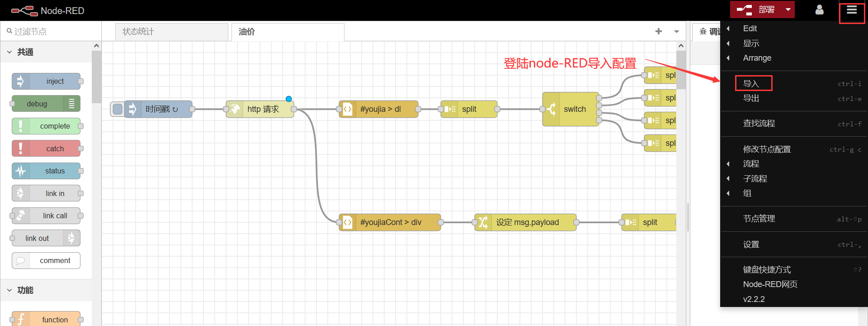Click the 部署 deploy button

click(756, 10)
